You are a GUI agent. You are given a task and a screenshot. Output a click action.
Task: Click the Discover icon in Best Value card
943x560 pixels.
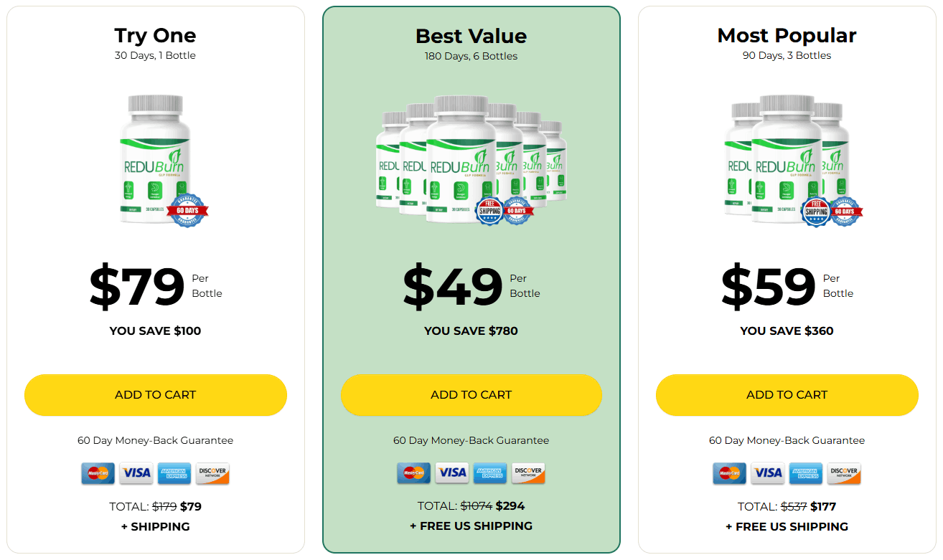click(x=528, y=473)
